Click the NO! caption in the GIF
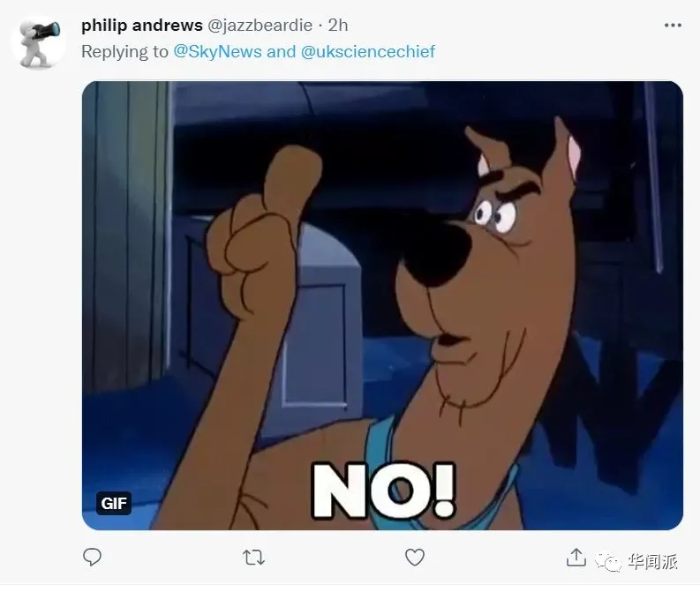Screen dimensions: 700x592 tap(383, 490)
